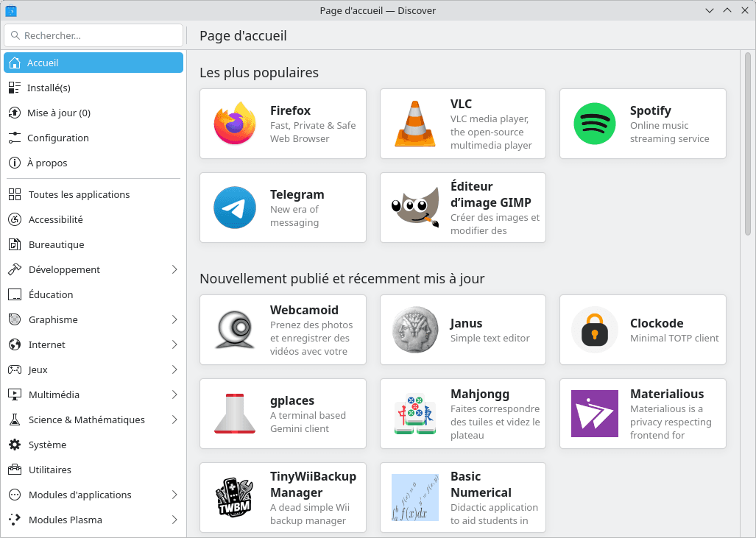
Task: Open the Configuration sidebar entry
Action: tap(58, 138)
